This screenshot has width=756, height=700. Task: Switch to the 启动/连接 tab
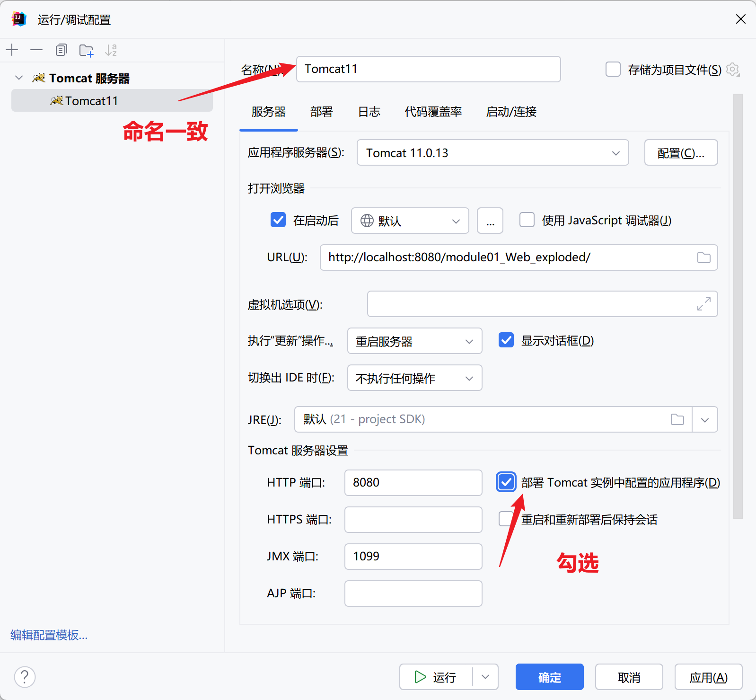coord(511,112)
